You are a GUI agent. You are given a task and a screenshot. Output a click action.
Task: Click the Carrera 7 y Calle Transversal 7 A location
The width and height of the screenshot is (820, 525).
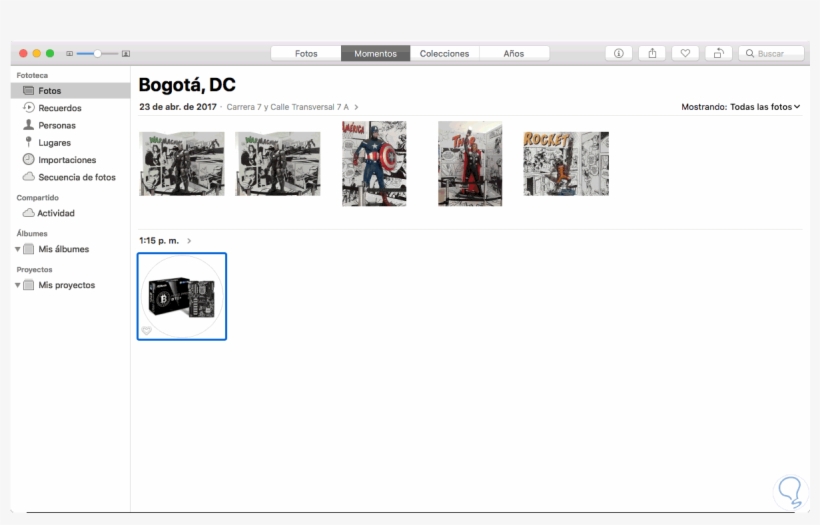pos(288,107)
